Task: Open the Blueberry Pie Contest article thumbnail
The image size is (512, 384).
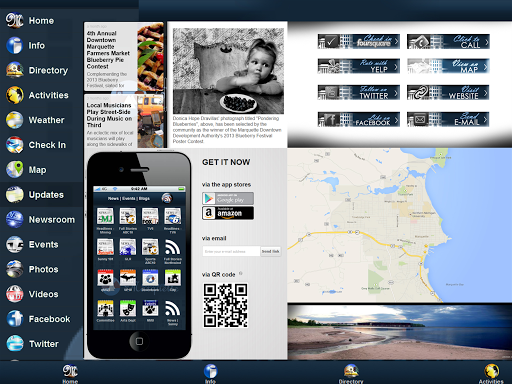Action: tap(151, 56)
